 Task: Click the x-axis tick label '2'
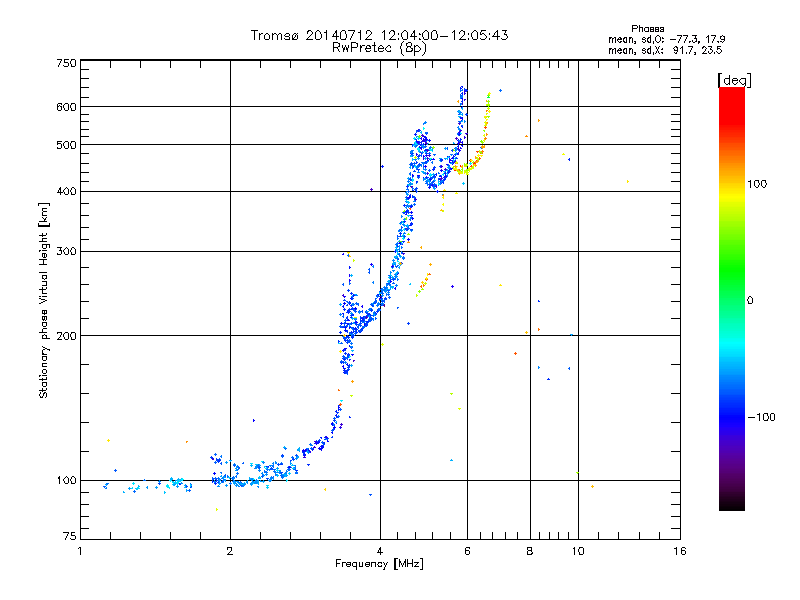[230, 551]
